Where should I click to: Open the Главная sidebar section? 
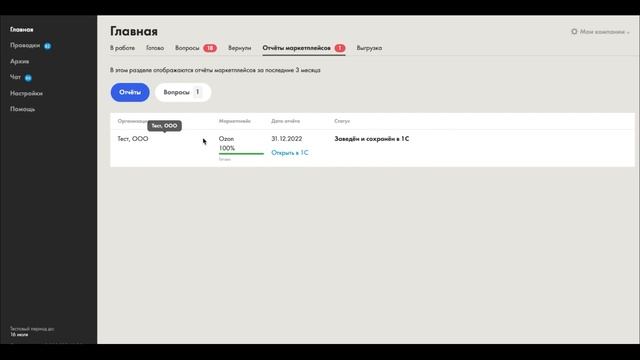coord(22,29)
